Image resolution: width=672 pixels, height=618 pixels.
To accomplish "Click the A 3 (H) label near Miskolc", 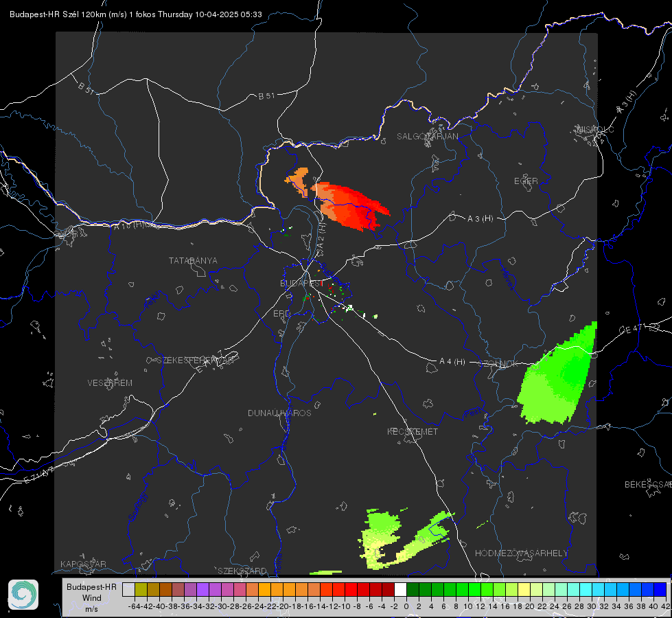I will 627,102.
